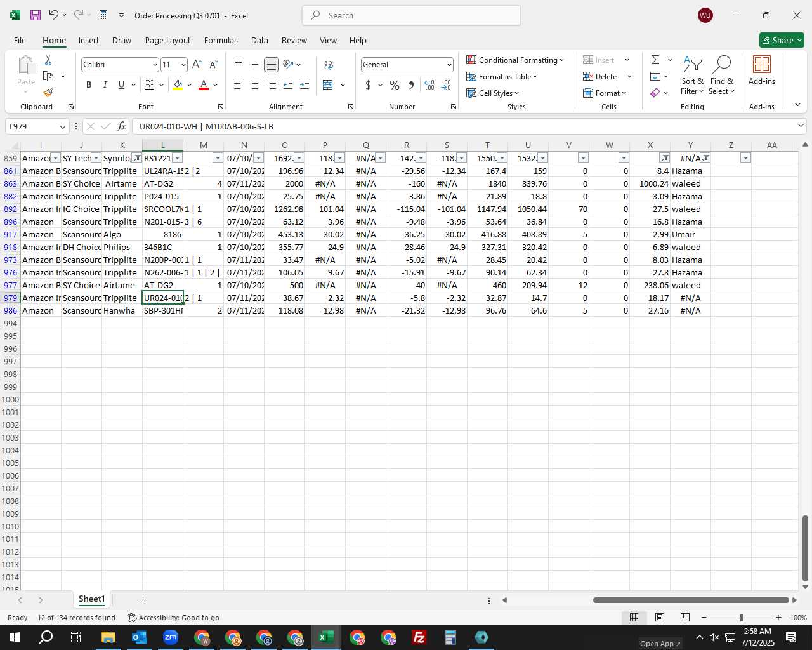Undo the last action
This screenshot has height=650, width=812.
[x=54, y=15]
